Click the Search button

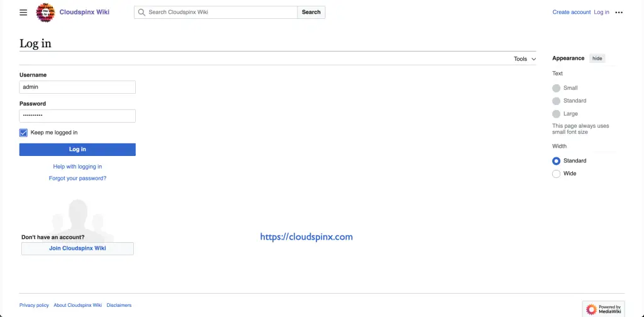tap(311, 12)
